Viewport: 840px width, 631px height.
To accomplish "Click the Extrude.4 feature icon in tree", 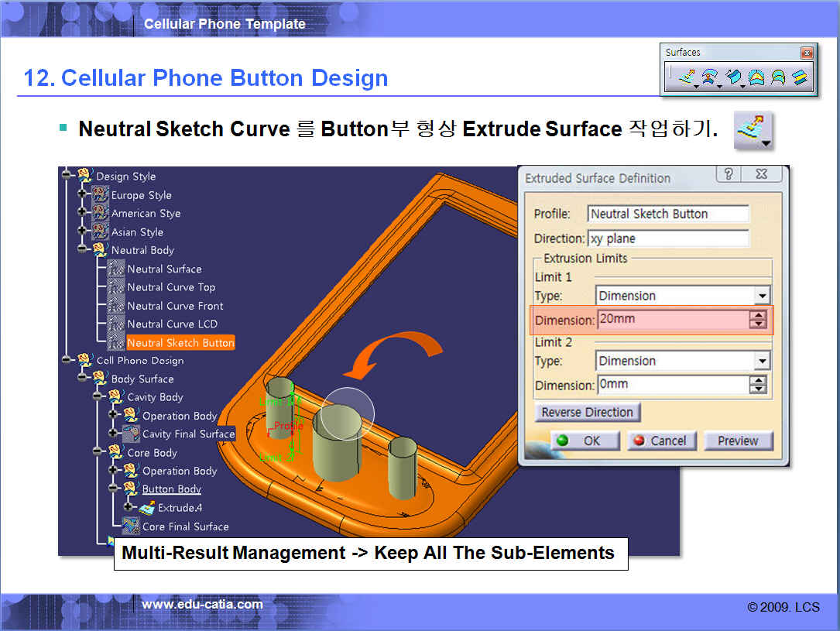I will pos(147,508).
